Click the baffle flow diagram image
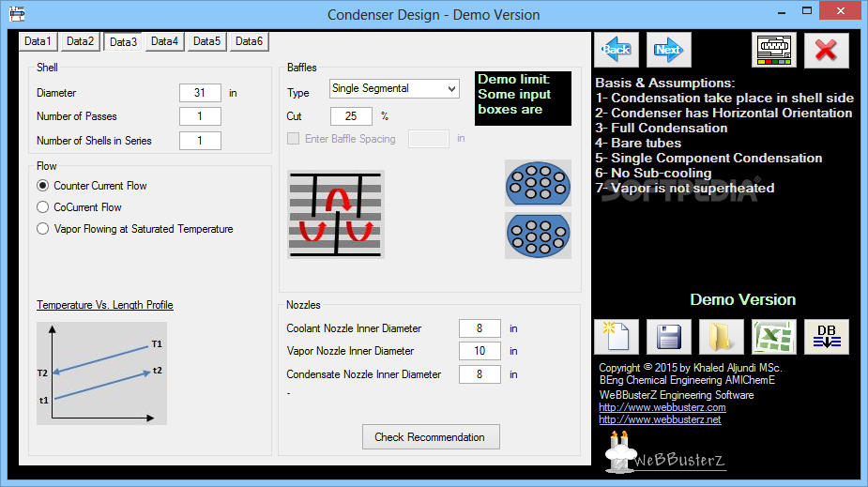 (336, 214)
